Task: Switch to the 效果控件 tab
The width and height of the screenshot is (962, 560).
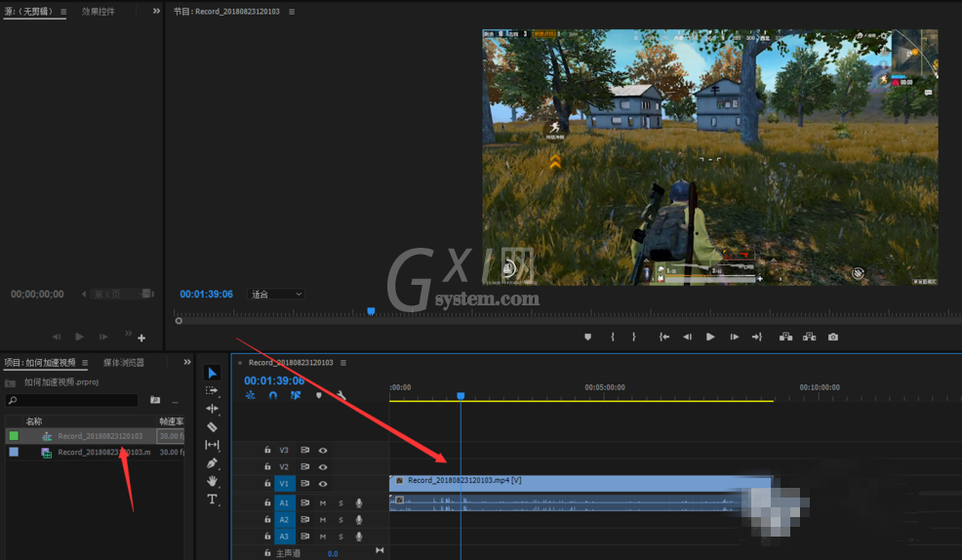Action: [x=99, y=11]
